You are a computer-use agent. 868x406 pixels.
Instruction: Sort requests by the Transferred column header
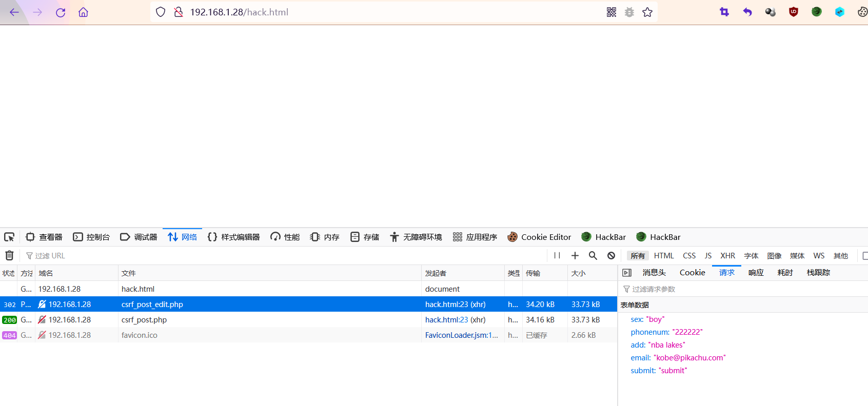(545, 273)
